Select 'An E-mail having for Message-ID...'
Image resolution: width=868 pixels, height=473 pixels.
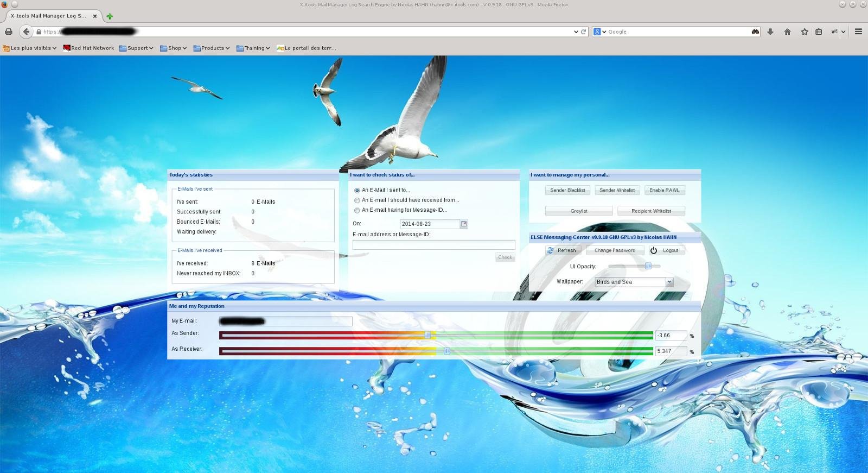point(357,210)
